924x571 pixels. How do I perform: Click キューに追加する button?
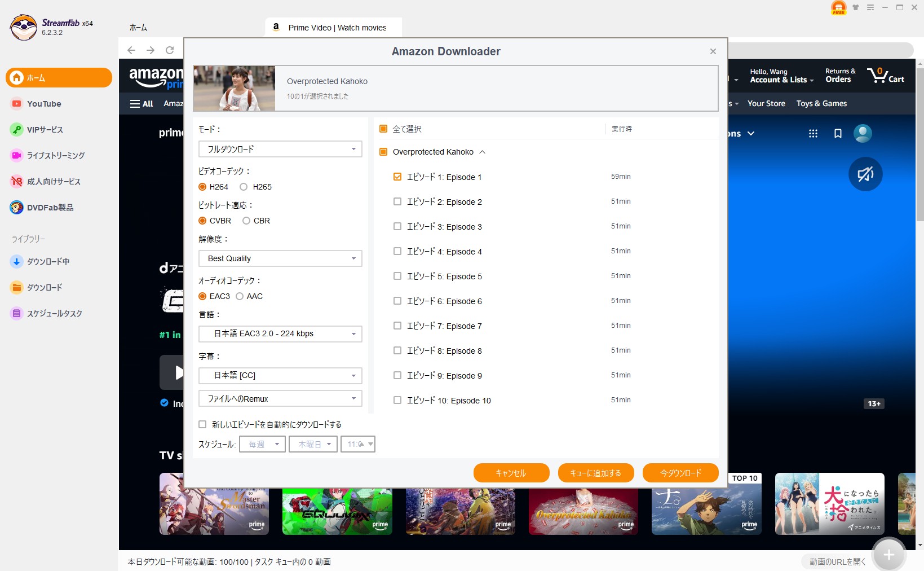[x=596, y=473]
